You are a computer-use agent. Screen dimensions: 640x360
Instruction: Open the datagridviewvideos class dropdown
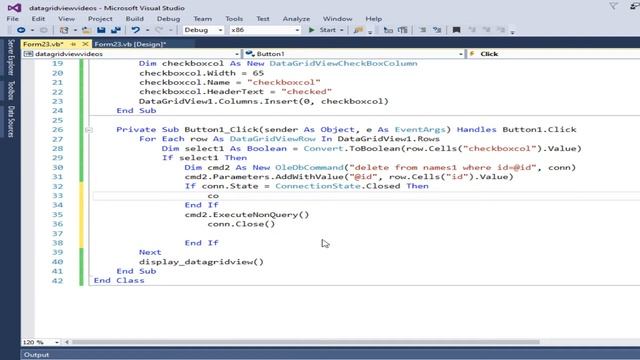(131, 54)
